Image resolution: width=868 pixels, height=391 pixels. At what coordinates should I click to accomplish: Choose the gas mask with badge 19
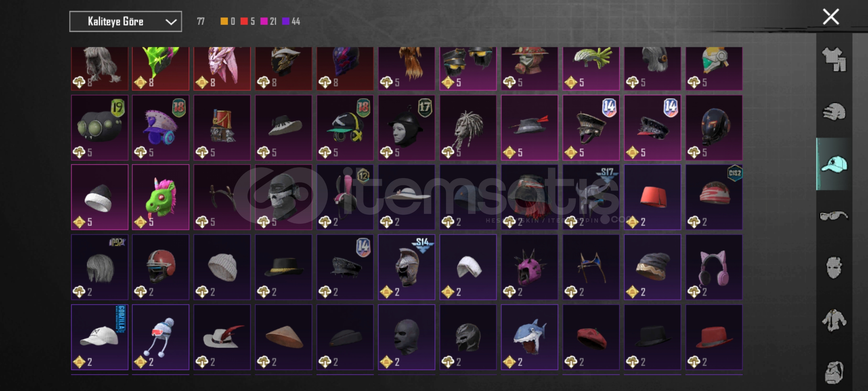pos(100,127)
